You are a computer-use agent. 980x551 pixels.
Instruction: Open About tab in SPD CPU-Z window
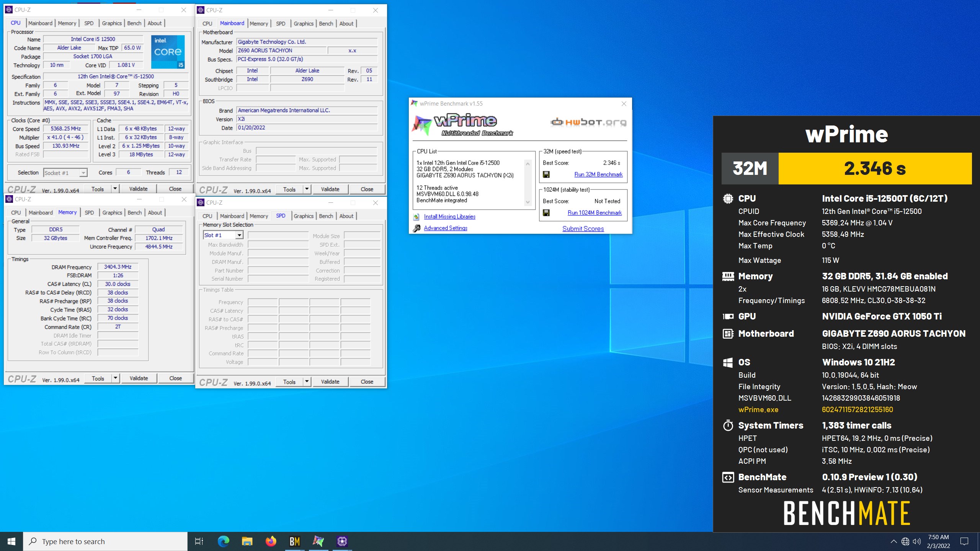tap(346, 216)
